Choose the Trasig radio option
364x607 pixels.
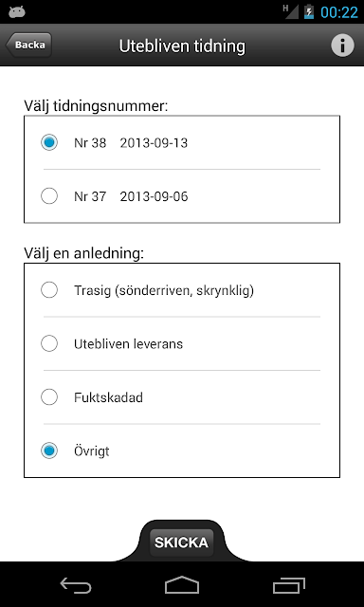[x=49, y=290]
